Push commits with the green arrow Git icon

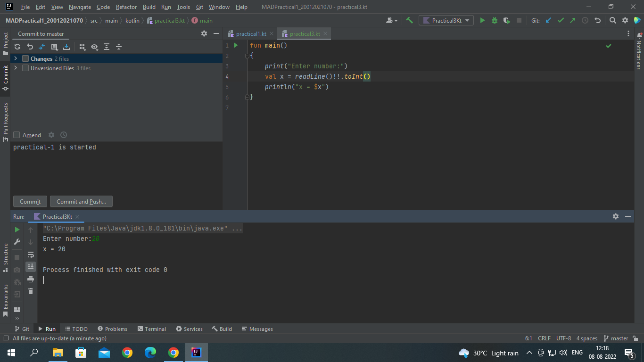[x=572, y=20]
